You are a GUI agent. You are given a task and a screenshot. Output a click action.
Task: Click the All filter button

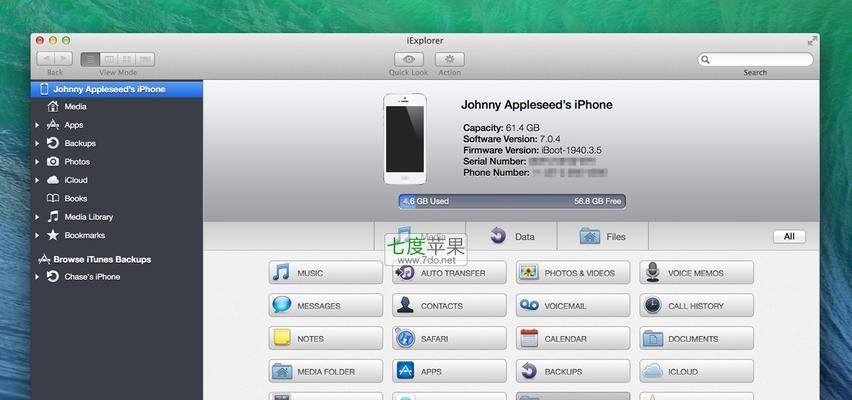[x=789, y=236]
